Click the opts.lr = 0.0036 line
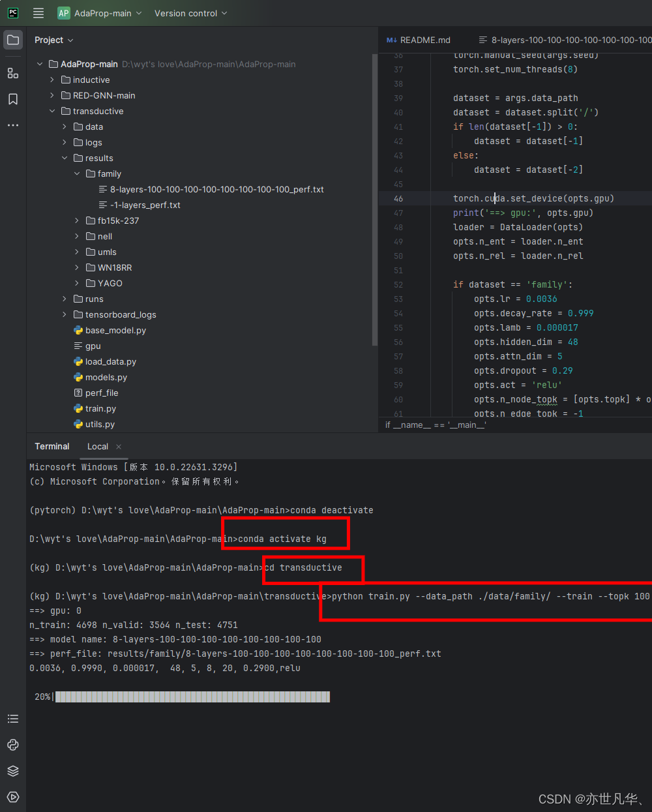Image resolution: width=652 pixels, height=812 pixels. pyautogui.click(x=515, y=299)
